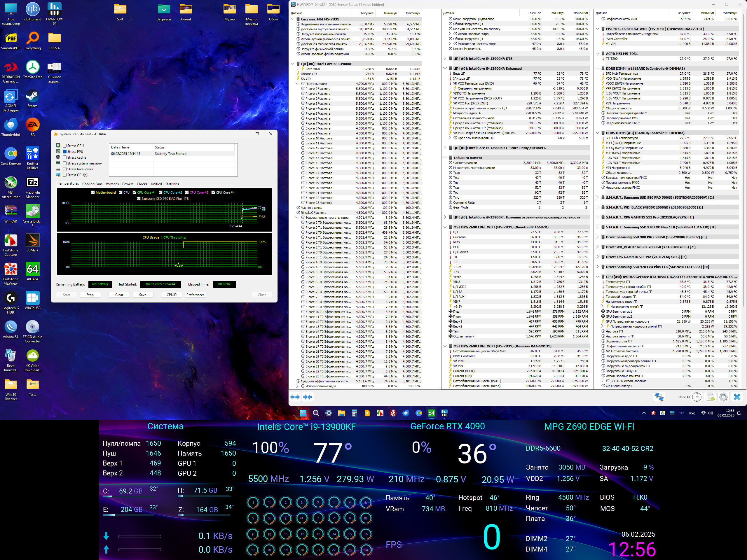This screenshot has height=560, width=747.
Task: Open the Statistics tab in AIDA64
Action: tap(172, 184)
